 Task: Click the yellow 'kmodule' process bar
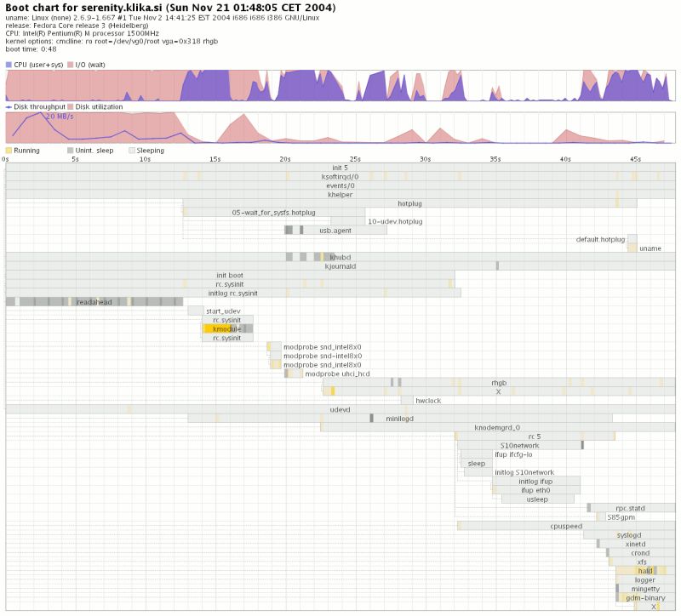[x=227, y=329]
